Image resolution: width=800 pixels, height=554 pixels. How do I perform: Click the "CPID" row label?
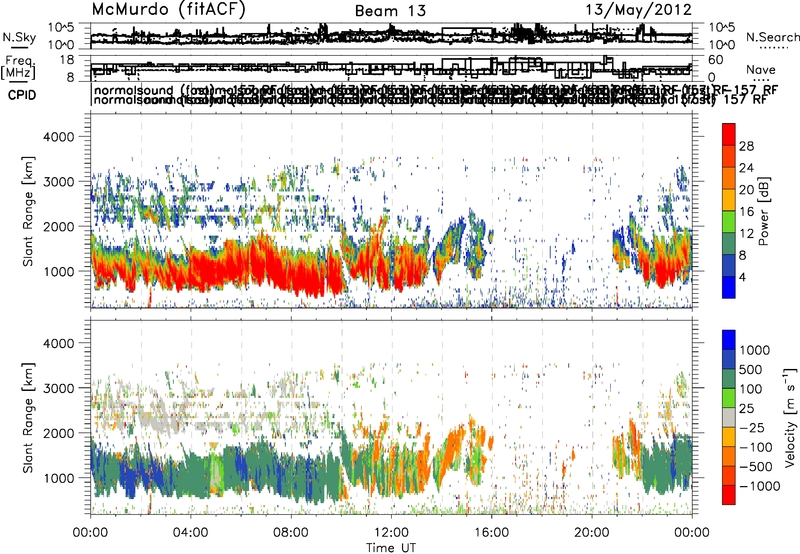(x=22, y=95)
